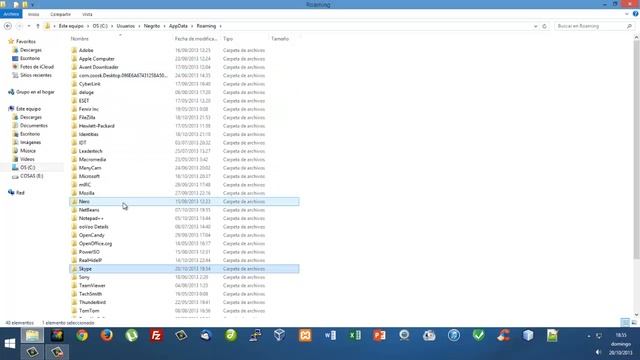Select Este equipo in the navigation pane

click(x=28, y=109)
